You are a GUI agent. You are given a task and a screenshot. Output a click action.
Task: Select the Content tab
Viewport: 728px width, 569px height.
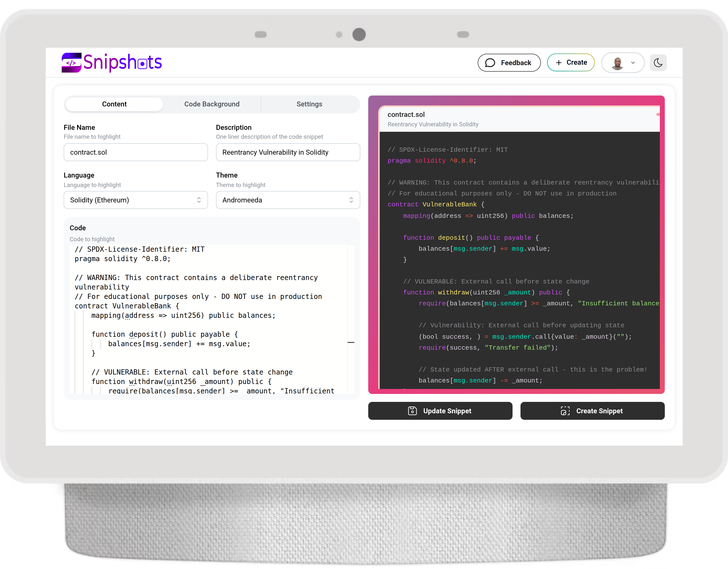click(114, 104)
